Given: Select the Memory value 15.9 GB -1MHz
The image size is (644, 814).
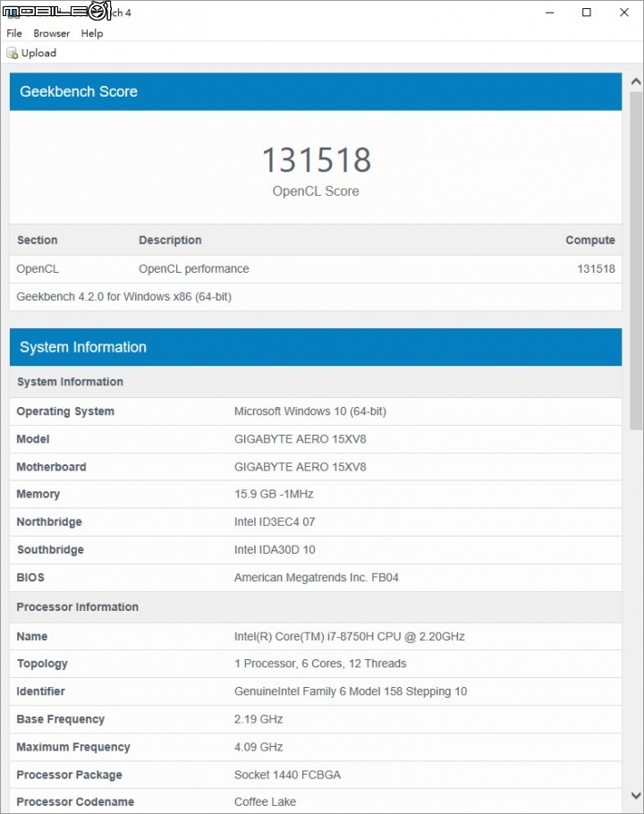Looking at the screenshot, I should 274,494.
